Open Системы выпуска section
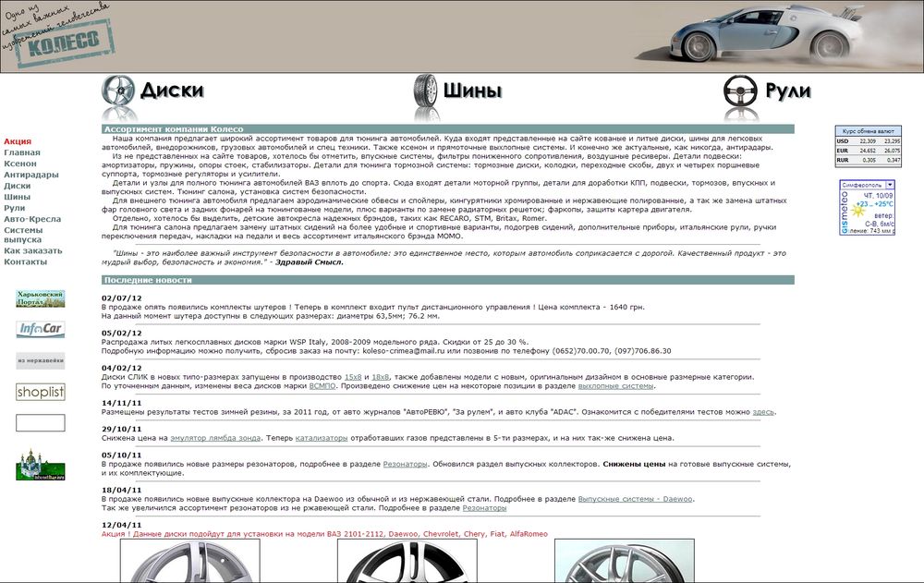The height and width of the screenshot is (583, 924). [x=24, y=235]
